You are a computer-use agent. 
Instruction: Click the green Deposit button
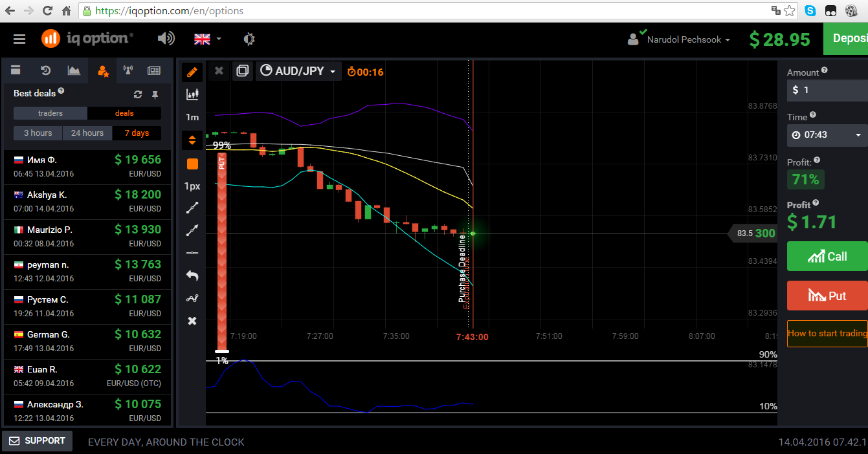(x=845, y=39)
